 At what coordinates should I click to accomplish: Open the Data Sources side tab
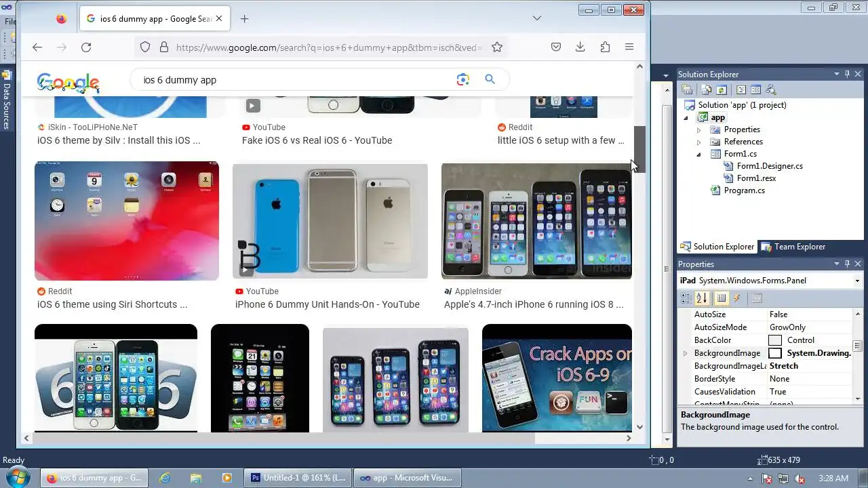(6, 99)
